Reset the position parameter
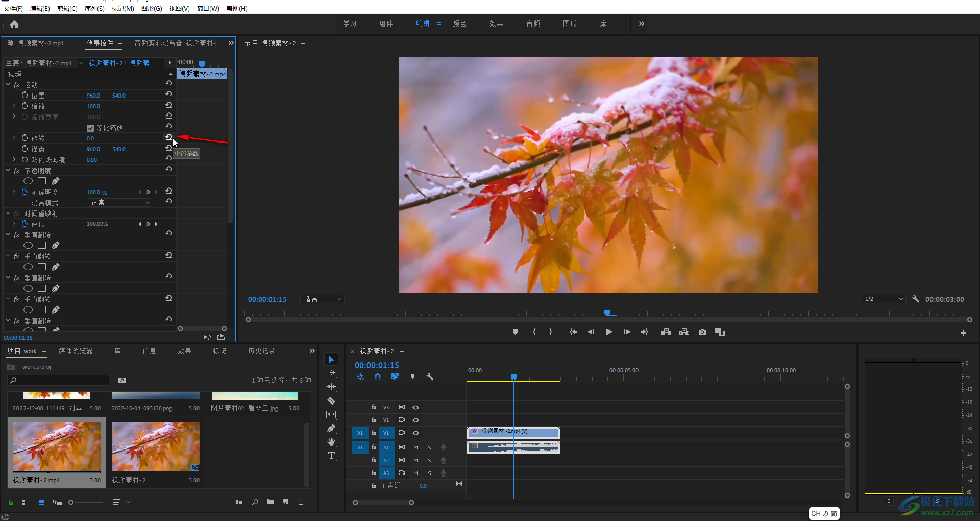This screenshot has height=521, width=980. coord(169,94)
